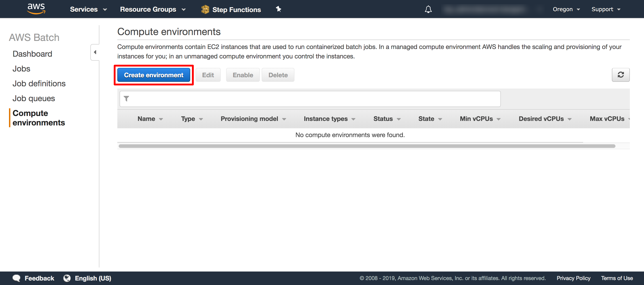
Task: Open the English (US) language selector
Action: (x=93, y=278)
